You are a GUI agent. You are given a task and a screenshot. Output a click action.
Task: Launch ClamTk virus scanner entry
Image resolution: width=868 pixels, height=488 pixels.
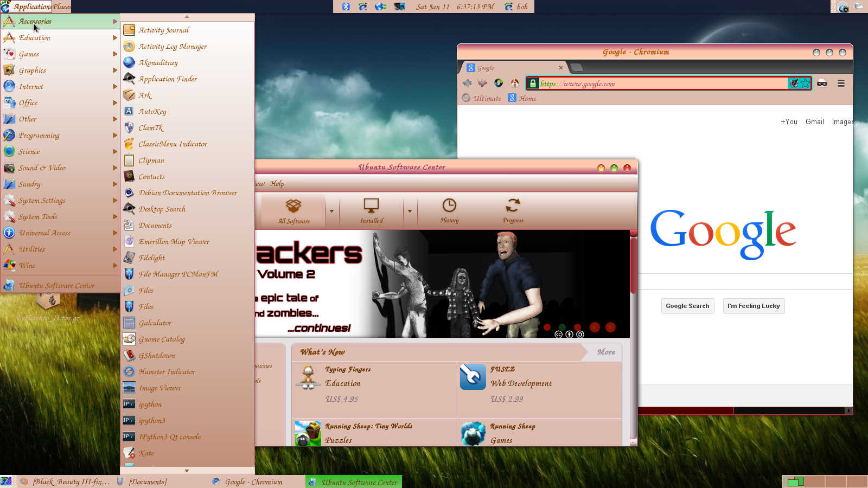187,128
